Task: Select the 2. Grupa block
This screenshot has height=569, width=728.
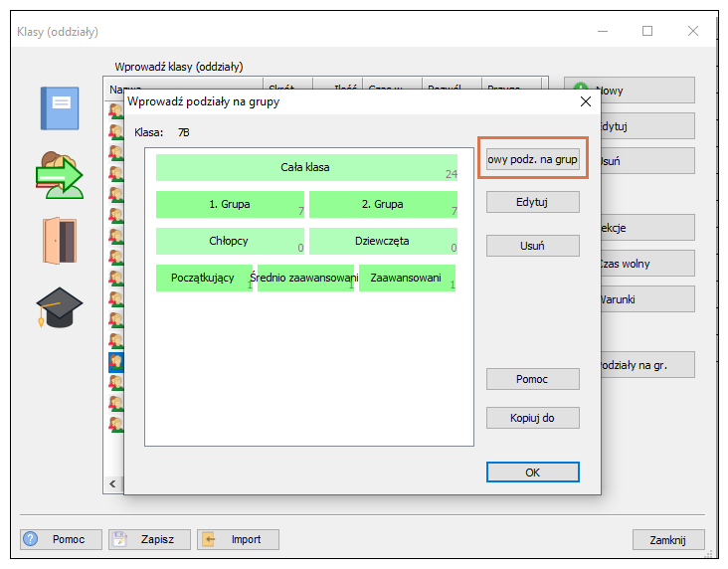Action: pyautogui.click(x=383, y=204)
